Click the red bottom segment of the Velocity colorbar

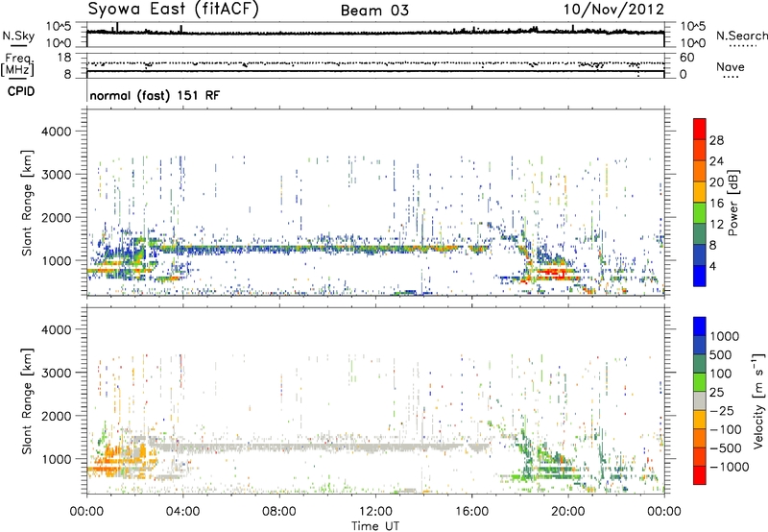(x=700, y=475)
